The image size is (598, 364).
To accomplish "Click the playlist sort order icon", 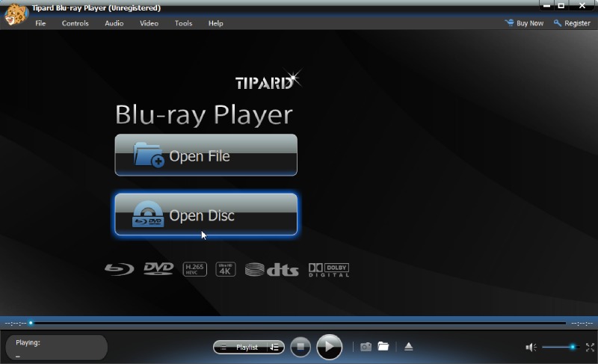I will (275, 348).
